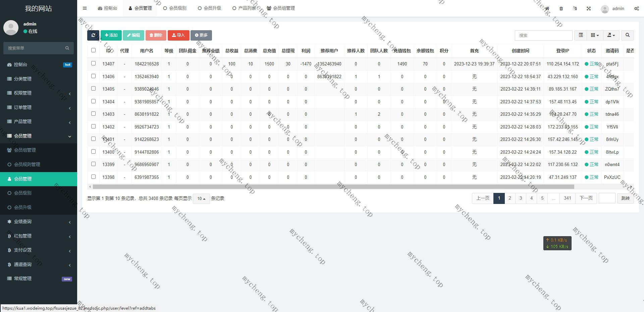Screen dimensions: 644x312
Task: Click the jump-to-page number input
Action: pos(607,198)
